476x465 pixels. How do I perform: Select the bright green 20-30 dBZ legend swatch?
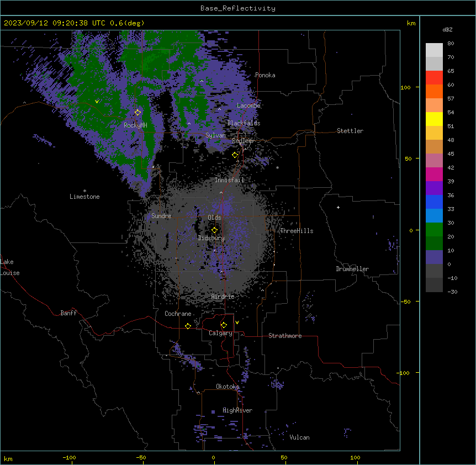click(x=434, y=230)
